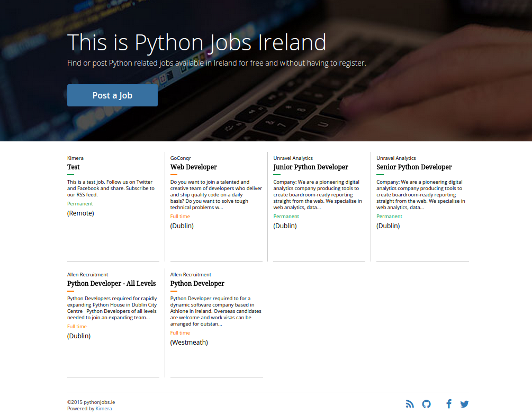Click the (Remote) location text
532x414 pixels.
pos(80,213)
